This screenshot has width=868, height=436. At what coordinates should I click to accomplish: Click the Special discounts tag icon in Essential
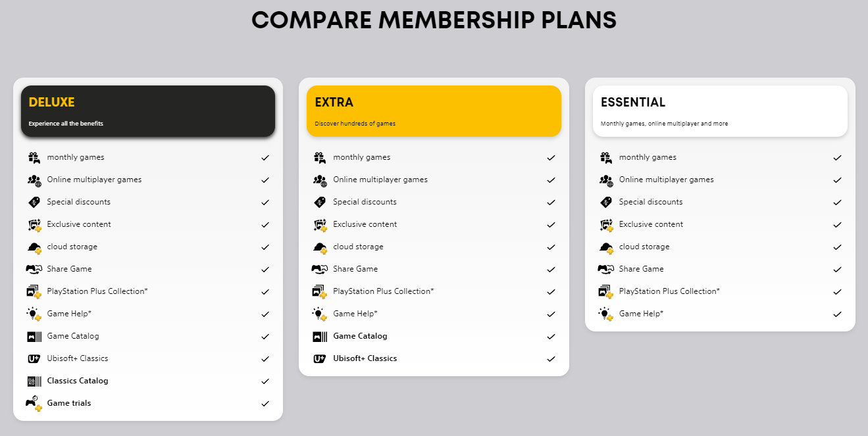click(606, 202)
